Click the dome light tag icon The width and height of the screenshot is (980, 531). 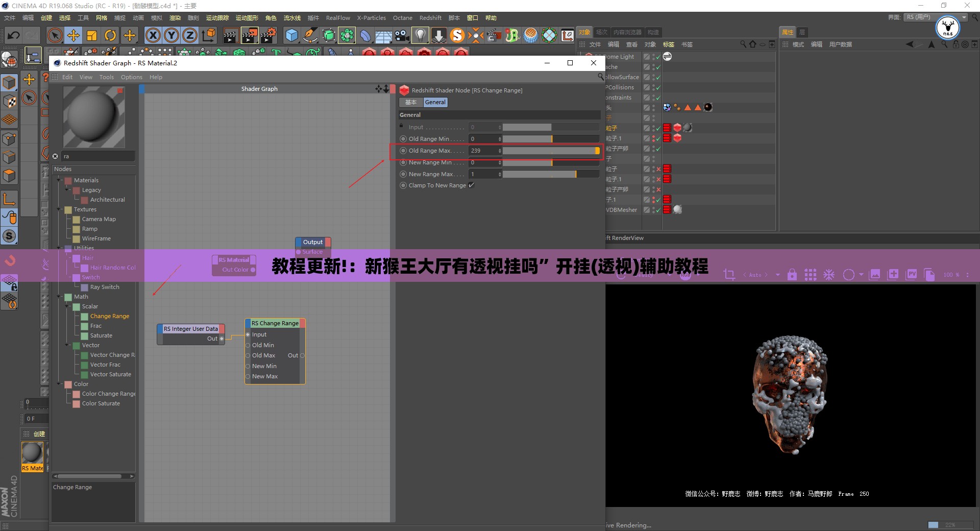tap(667, 56)
